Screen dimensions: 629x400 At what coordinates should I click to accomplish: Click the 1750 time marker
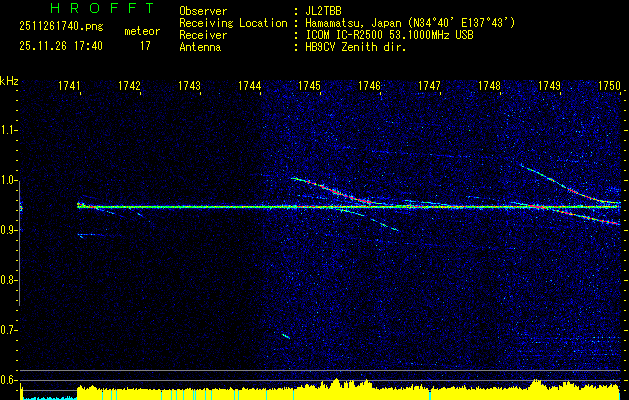(609, 86)
